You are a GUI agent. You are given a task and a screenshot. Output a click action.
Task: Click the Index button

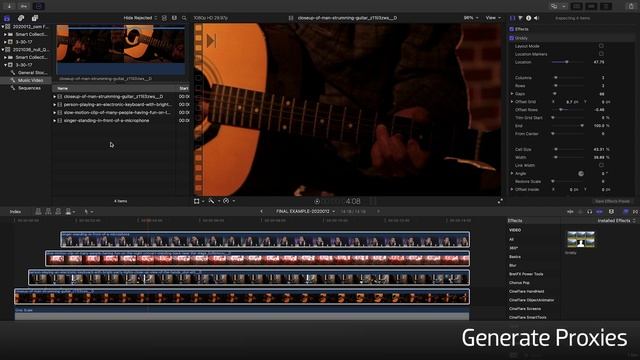[15, 211]
